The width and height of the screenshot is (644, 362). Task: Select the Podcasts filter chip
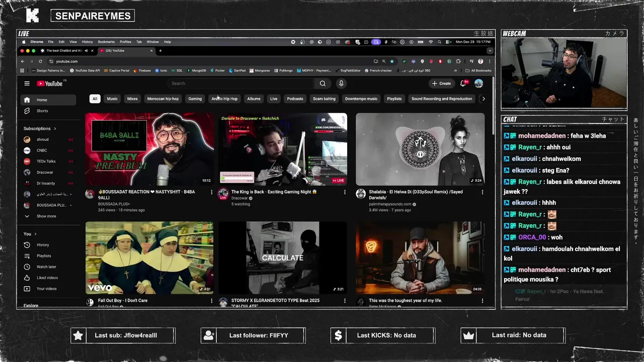click(295, 99)
